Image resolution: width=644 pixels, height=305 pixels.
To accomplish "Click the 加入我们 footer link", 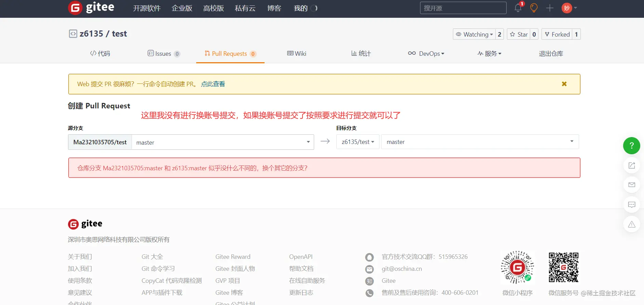I will click(80, 269).
